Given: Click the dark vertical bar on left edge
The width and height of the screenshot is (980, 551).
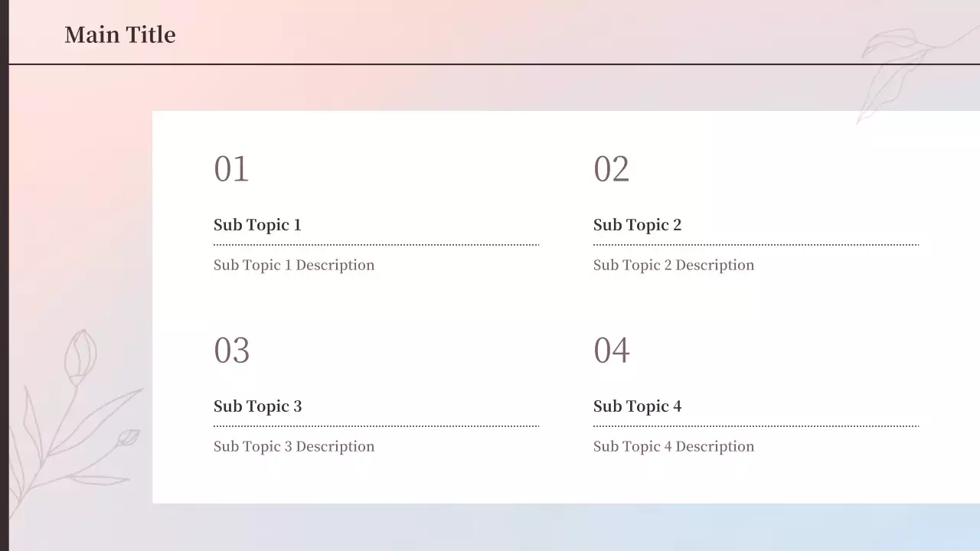Looking at the screenshot, I should point(4,275).
